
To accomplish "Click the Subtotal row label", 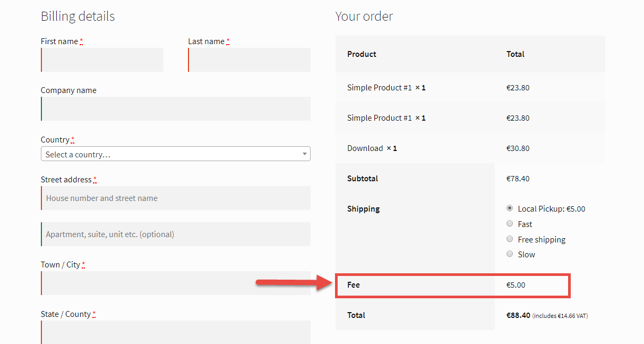I will point(363,179).
